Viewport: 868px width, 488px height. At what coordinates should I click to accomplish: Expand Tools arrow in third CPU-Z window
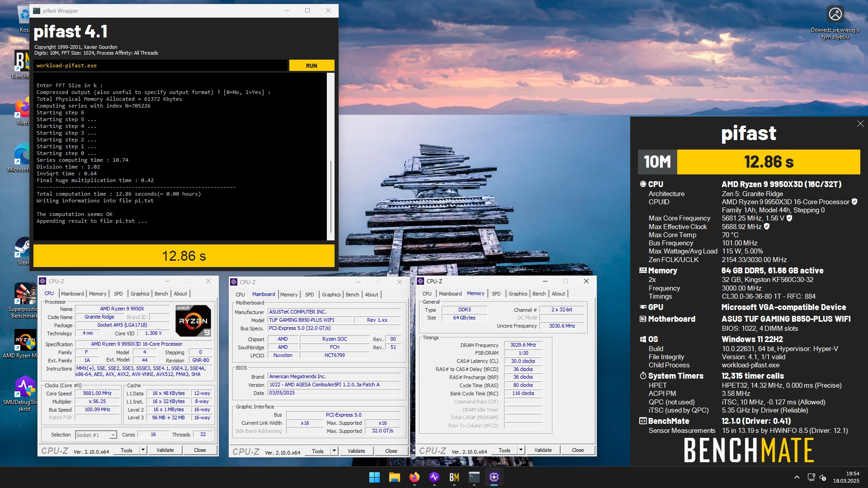click(521, 450)
